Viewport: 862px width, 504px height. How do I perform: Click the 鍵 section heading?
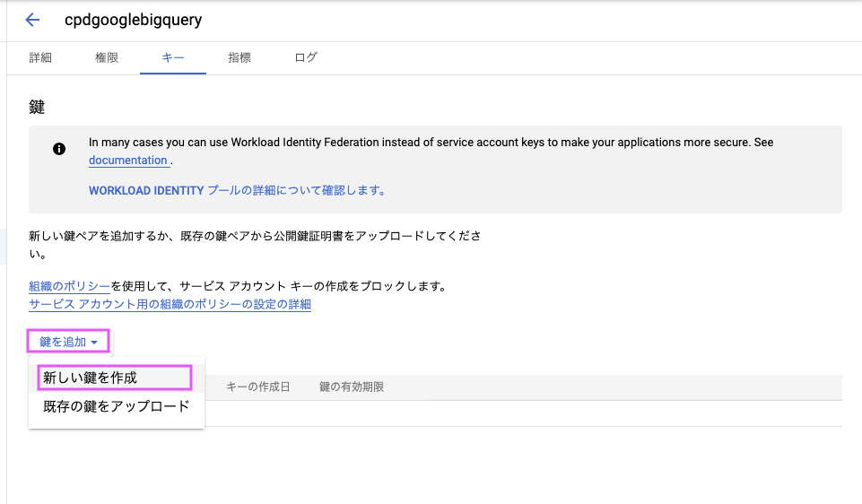(37, 107)
